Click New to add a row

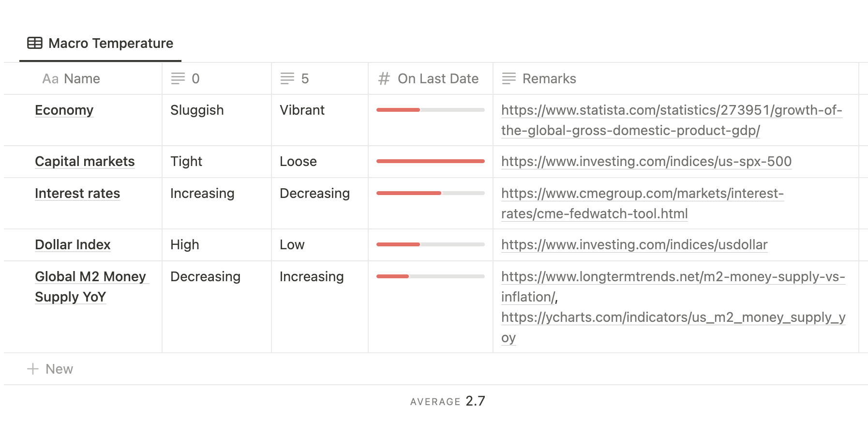(59, 369)
